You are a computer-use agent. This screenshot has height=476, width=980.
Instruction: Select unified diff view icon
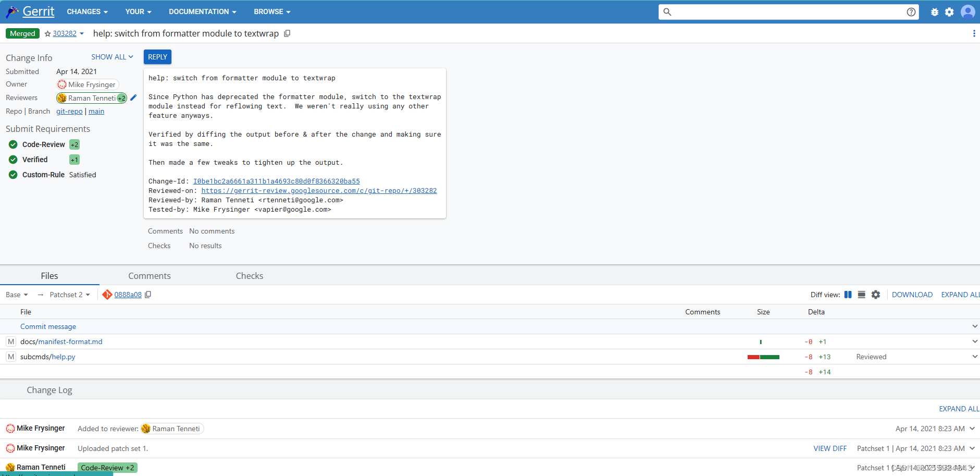[x=862, y=295]
